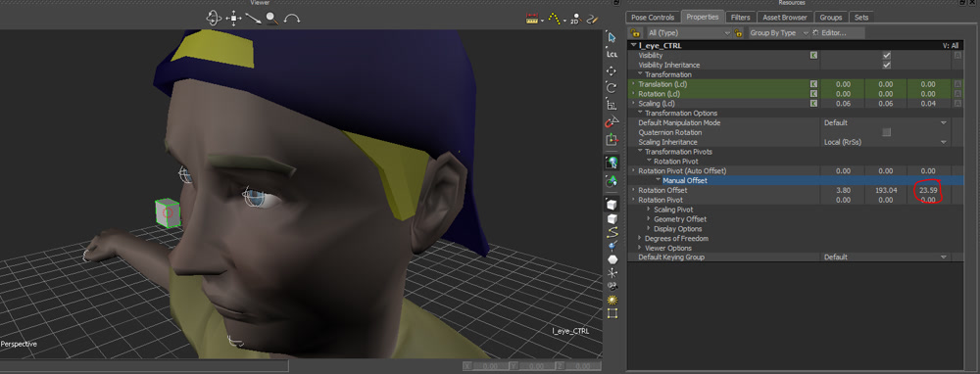Click the globe display icon in toolbar

click(612, 163)
